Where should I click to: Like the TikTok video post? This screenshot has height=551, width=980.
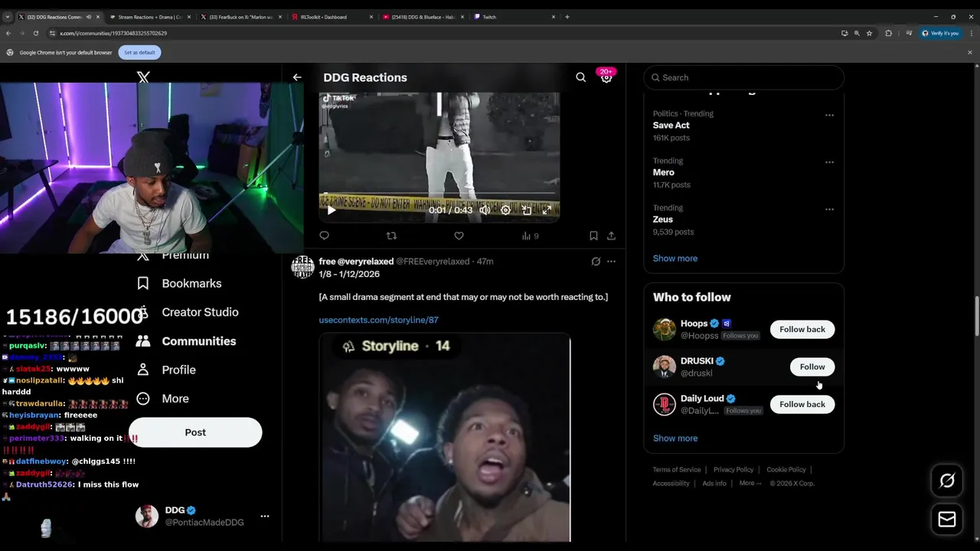pos(459,236)
